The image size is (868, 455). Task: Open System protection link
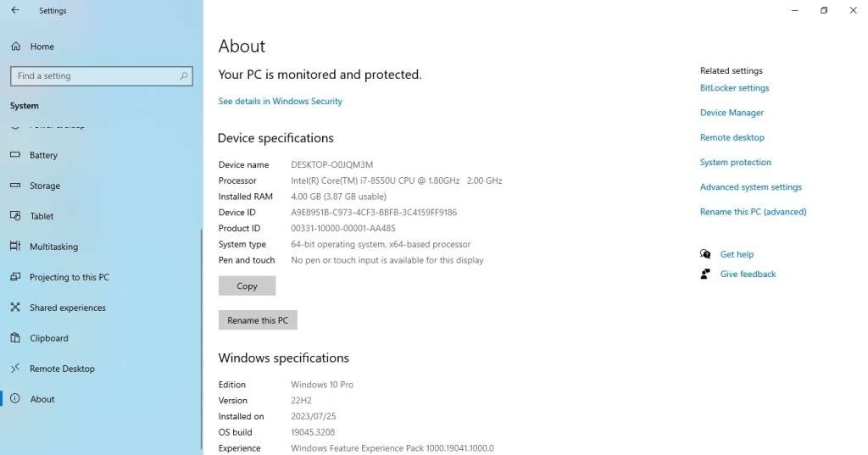[735, 162]
